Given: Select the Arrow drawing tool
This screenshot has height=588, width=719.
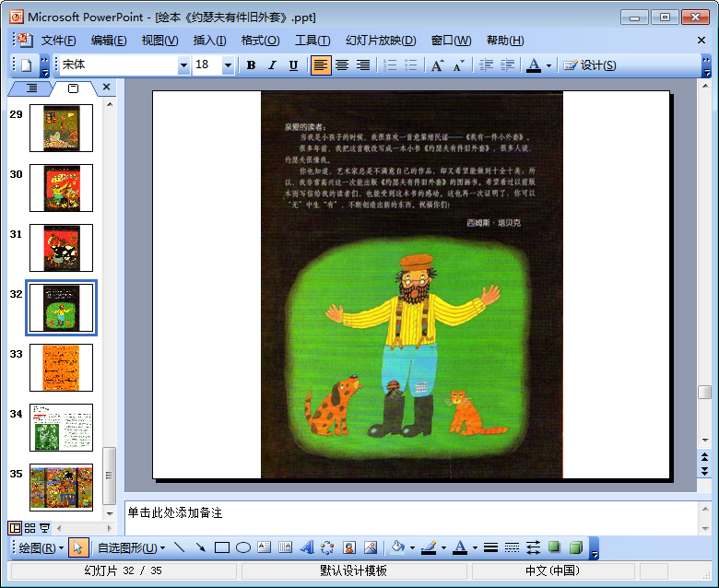Looking at the screenshot, I should [200, 547].
